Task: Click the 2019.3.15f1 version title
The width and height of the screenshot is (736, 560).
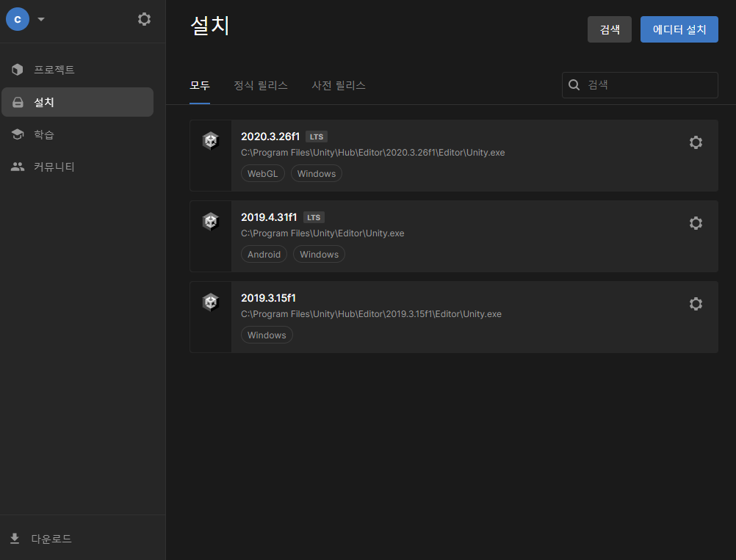Action: pos(268,298)
